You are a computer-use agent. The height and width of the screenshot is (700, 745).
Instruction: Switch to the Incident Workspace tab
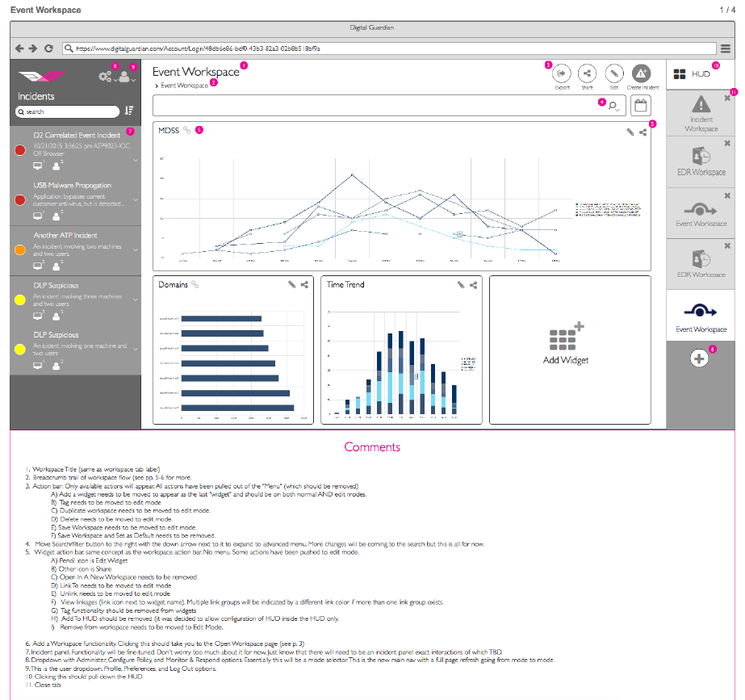point(701,113)
